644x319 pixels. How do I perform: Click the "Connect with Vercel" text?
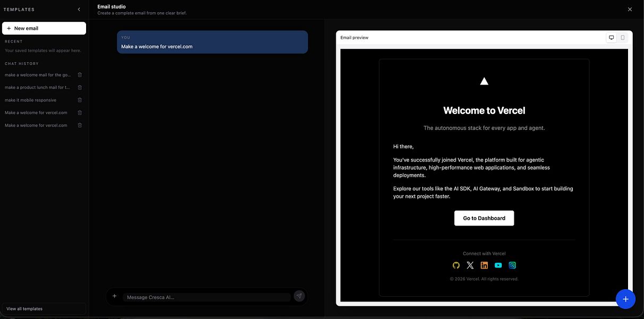click(484, 254)
